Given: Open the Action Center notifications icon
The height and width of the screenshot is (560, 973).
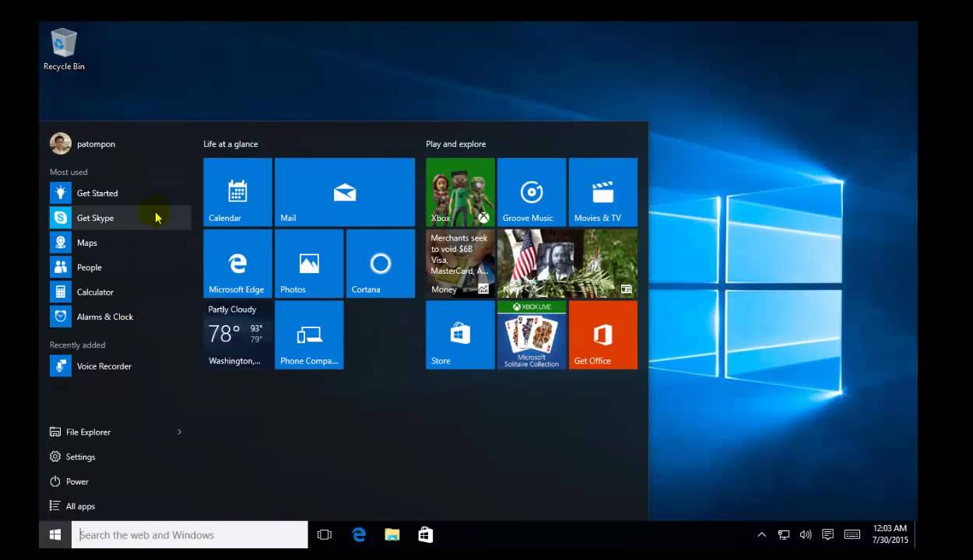Looking at the screenshot, I should pyautogui.click(x=827, y=535).
